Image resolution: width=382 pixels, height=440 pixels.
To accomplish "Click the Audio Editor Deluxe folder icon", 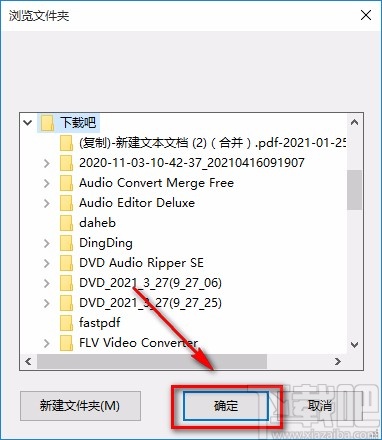I will pyautogui.click(x=66, y=203).
